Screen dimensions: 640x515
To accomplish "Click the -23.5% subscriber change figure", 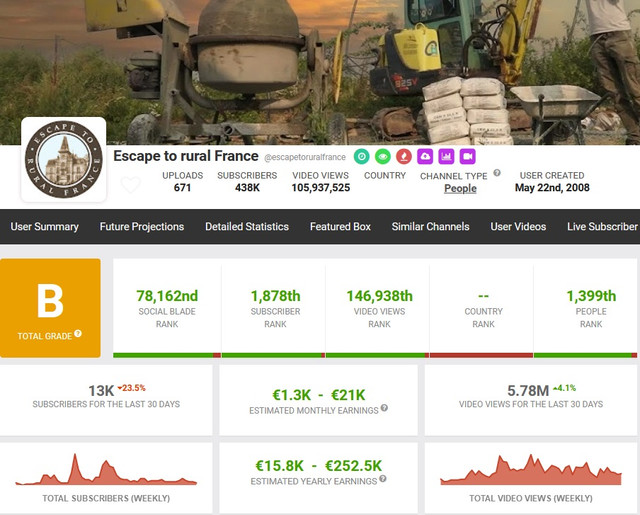I will (131, 388).
